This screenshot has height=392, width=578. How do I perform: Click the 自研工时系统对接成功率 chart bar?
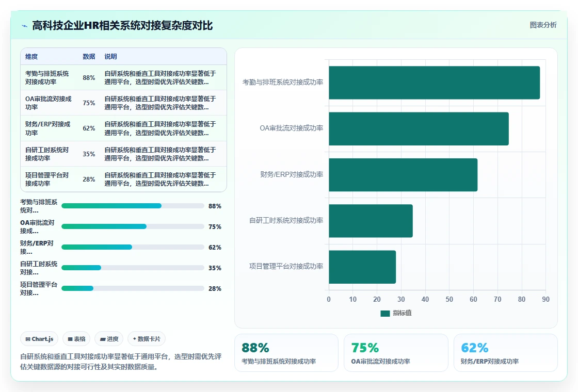point(371,221)
